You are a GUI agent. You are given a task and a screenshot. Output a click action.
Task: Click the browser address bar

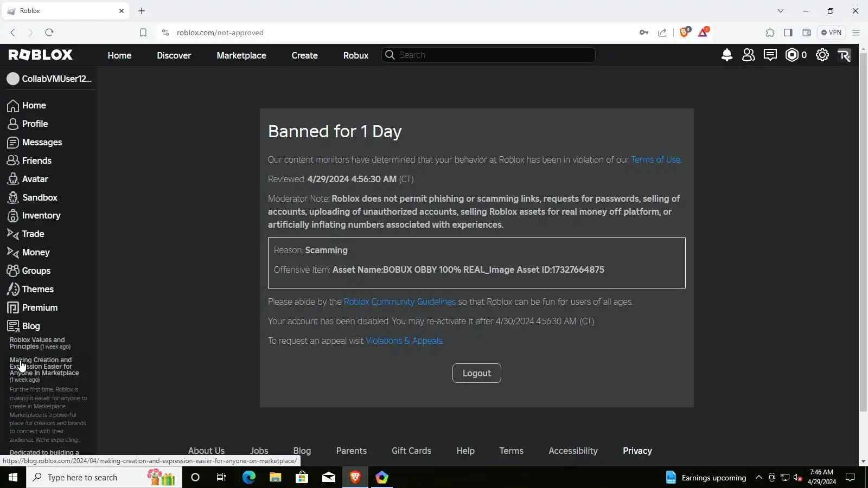(401, 33)
